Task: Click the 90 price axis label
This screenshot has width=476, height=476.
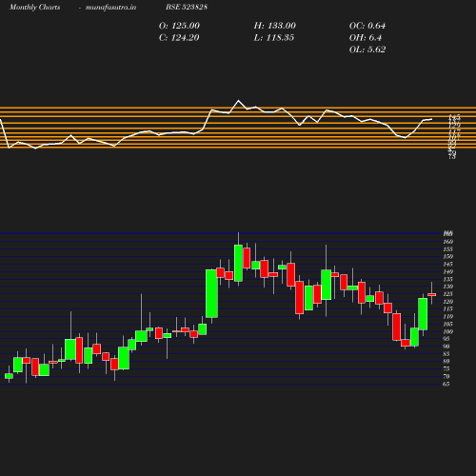Action: coord(446,347)
